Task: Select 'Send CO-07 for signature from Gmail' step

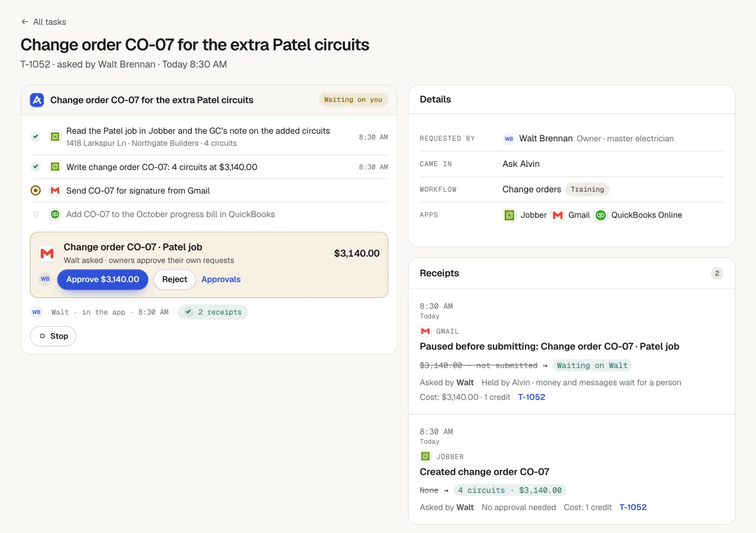Action: click(209, 190)
